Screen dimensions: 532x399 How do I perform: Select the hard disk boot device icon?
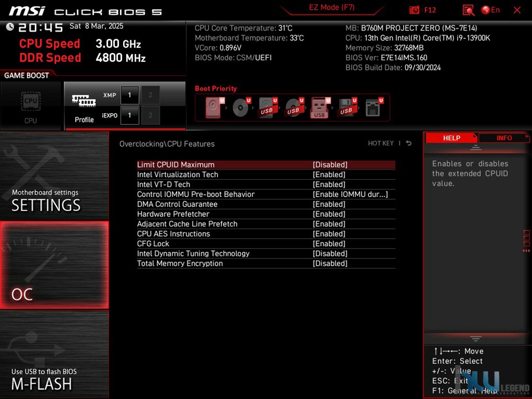[213, 107]
